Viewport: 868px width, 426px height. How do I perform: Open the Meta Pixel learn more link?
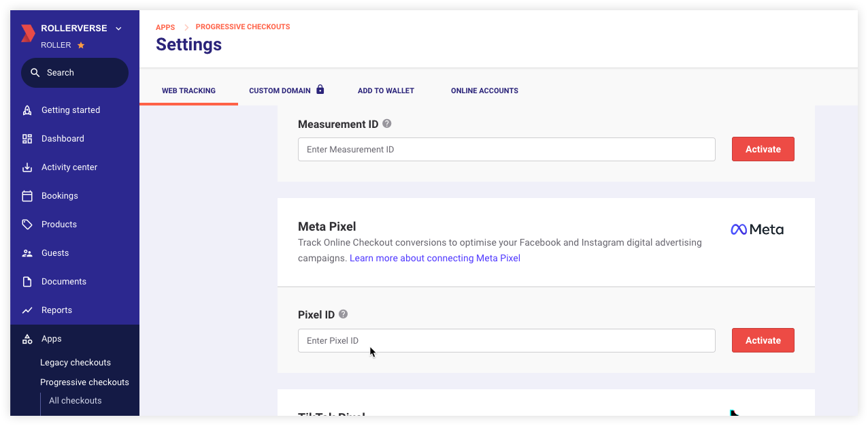pyautogui.click(x=435, y=258)
